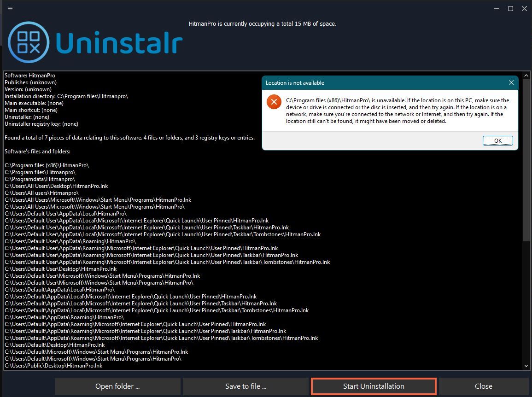This screenshot has width=532, height=397.
Task: Click the 'Uninstaller: (none)' line
Action: (27, 117)
